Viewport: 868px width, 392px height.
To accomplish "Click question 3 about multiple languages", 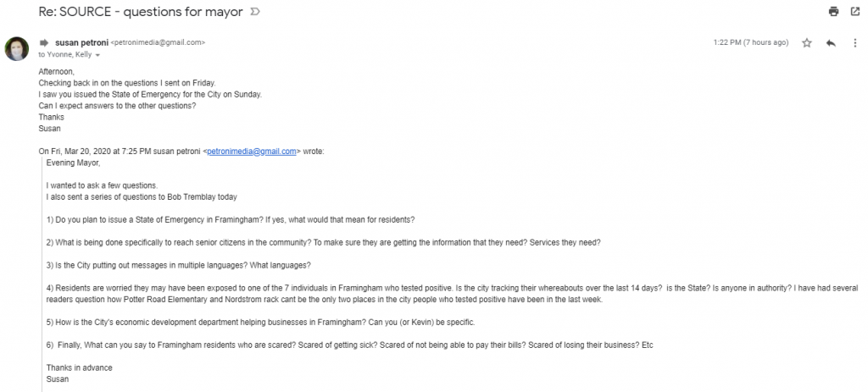I will point(178,265).
